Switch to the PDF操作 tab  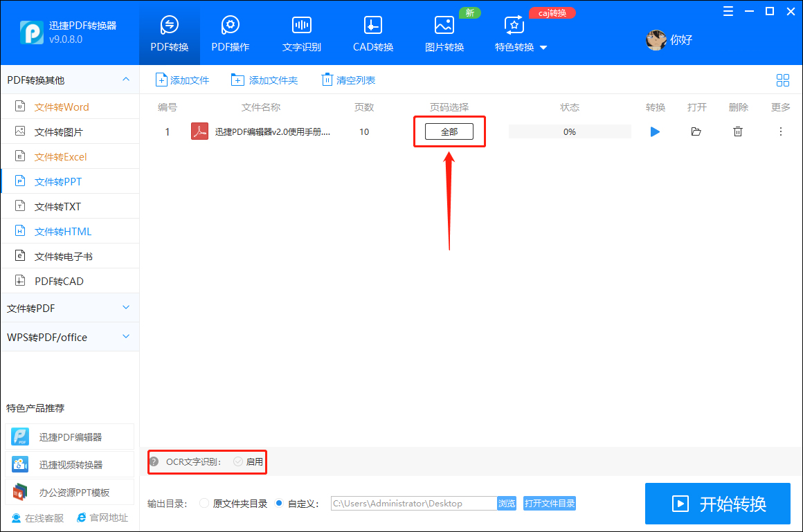click(x=231, y=34)
